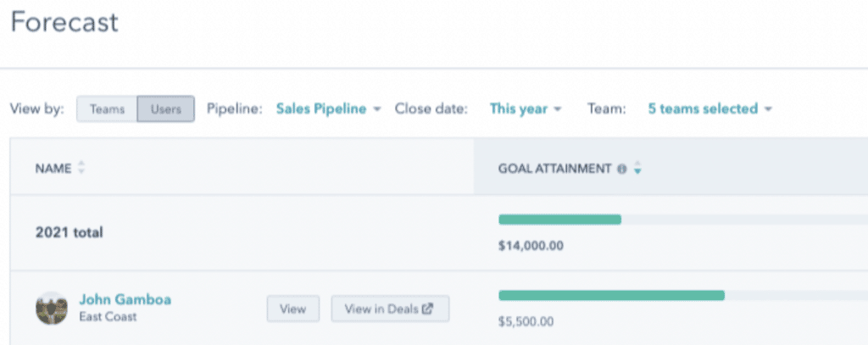Click the 2021 total row label
This screenshot has height=345, width=868.
pyautogui.click(x=70, y=232)
